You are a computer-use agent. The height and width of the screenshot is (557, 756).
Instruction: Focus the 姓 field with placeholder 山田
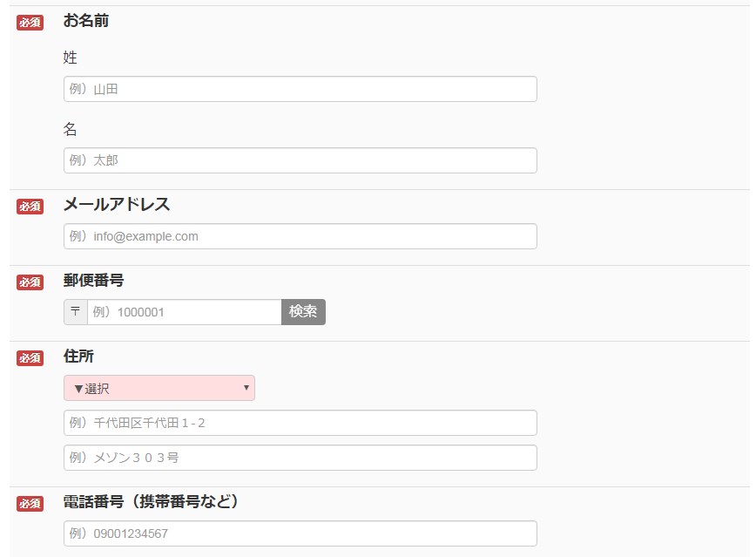pyautogui.click(x=300, y=89)
